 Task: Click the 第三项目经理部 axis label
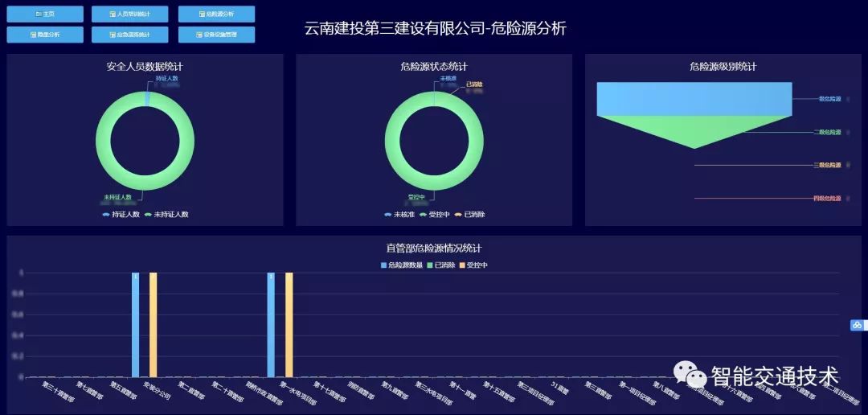(x=534, y=392)
